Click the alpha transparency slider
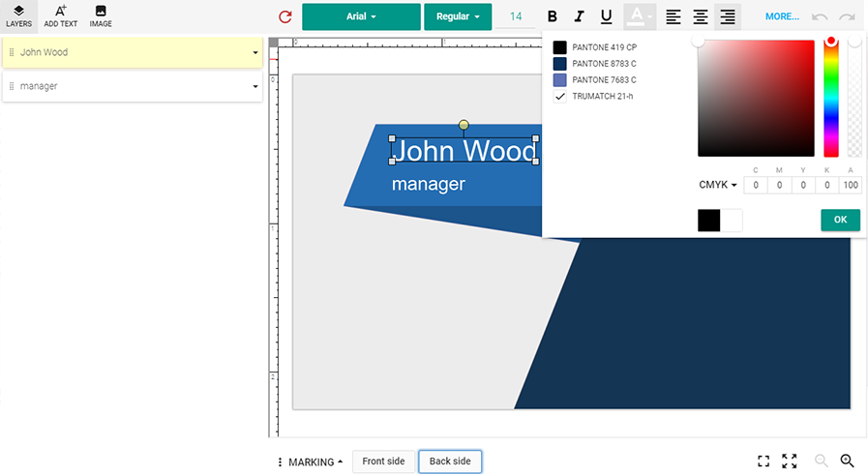The width and height of the screenshot is (868, 476). coord(854,99)
